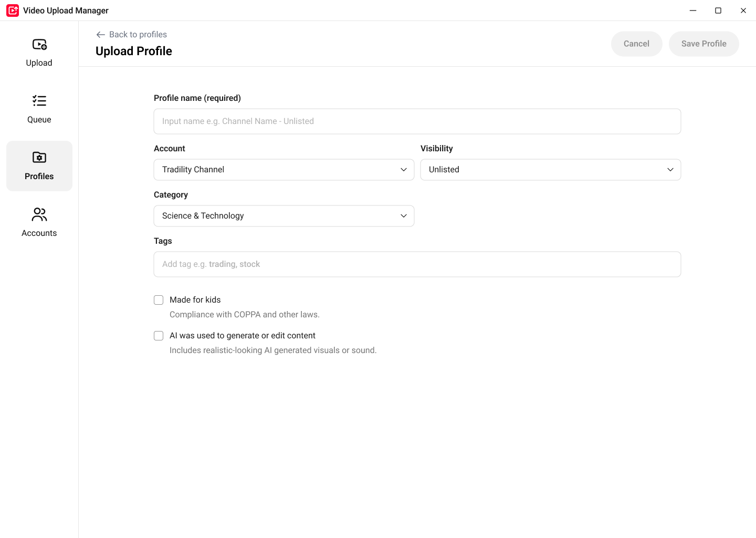The image size is (756, 538).
Task: Click the Upload Profile heading
Action: pyautogui.click(x=134, y=51)
